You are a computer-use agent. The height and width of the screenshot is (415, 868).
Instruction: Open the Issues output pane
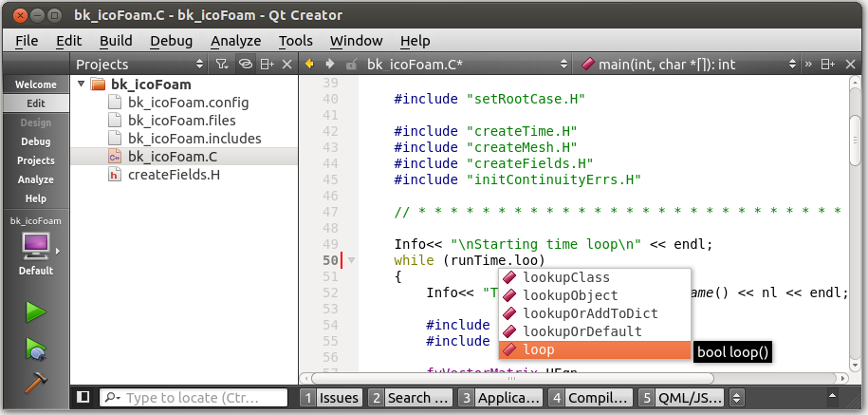pyautogui.click(x=332, y=397)
